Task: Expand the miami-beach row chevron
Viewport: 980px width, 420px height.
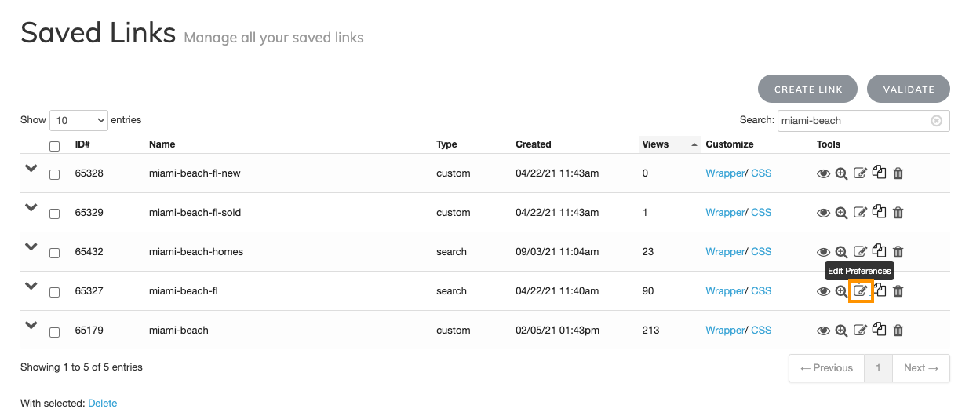Action: [x=31, y=325]
